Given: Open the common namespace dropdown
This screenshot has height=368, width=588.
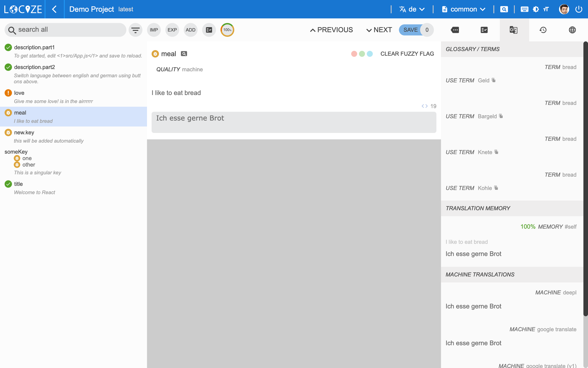Looking at the screenshot, I should pyautogui.click(x=463, y=9).
